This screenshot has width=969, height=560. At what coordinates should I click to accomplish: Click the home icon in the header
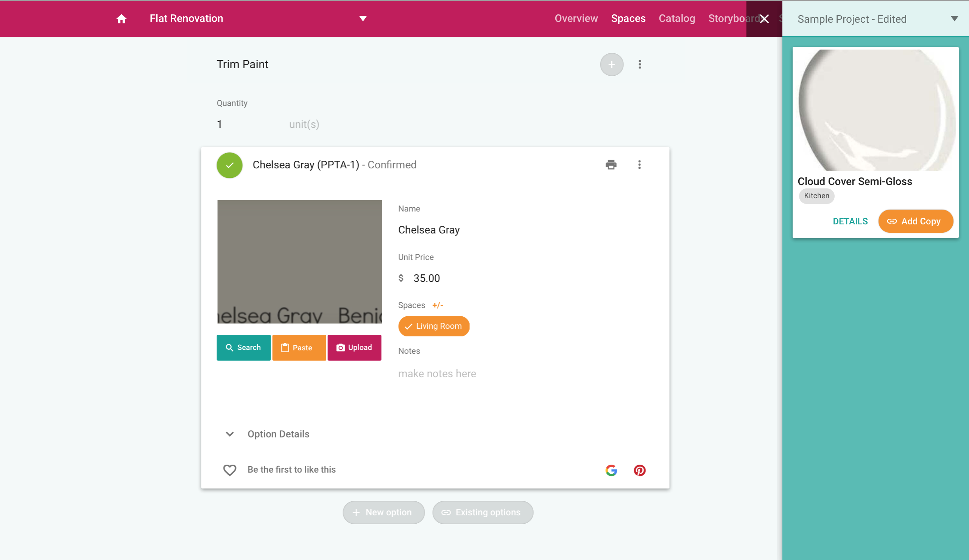[122, 19]
